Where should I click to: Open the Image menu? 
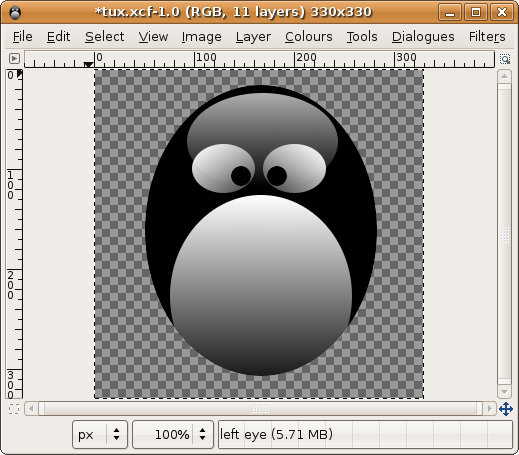click(201, 37)
